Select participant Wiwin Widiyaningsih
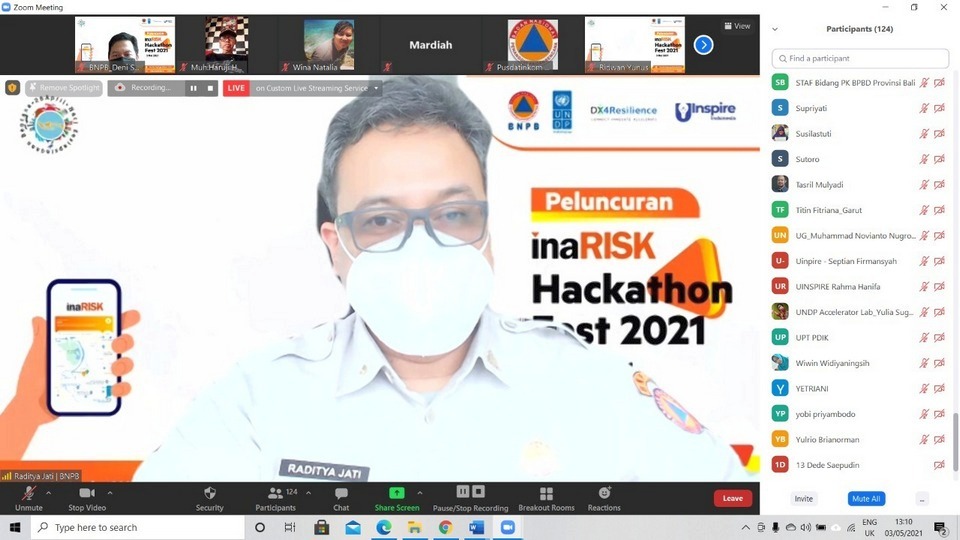The width and height of the screenshot is (960, 540). tap(859, 363)
